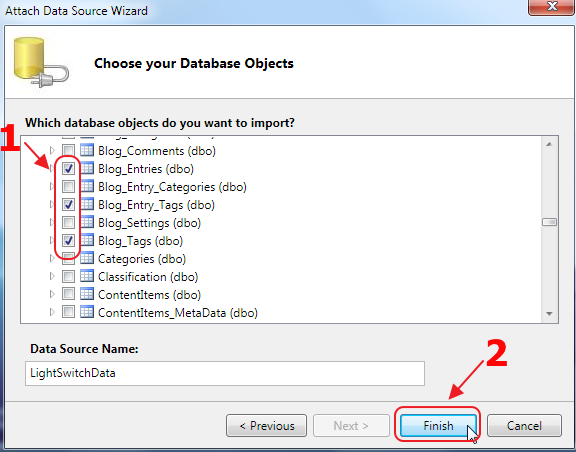Check the Blog_Entry_Categories checkbox
The image size is (576, 452).
point(68,186)
